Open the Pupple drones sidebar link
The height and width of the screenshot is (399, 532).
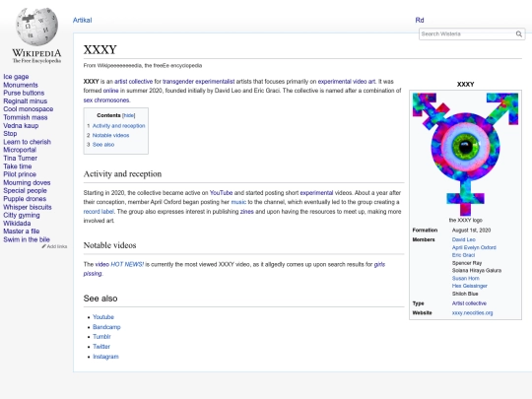tap(25, 199)
